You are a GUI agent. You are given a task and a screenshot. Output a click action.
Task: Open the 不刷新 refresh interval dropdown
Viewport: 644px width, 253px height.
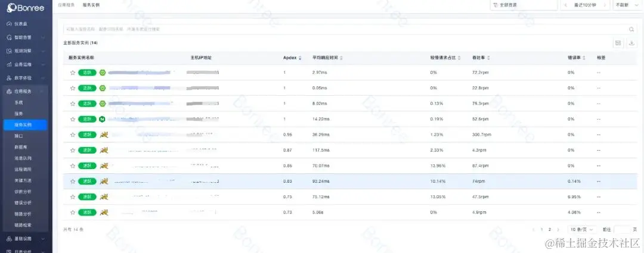coord(628,5)
